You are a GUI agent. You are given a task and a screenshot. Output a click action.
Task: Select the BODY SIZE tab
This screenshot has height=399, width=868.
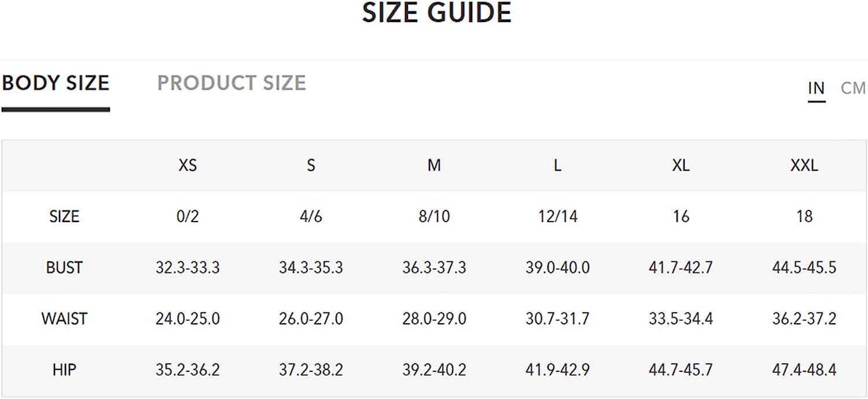click(x=56, y=83)
